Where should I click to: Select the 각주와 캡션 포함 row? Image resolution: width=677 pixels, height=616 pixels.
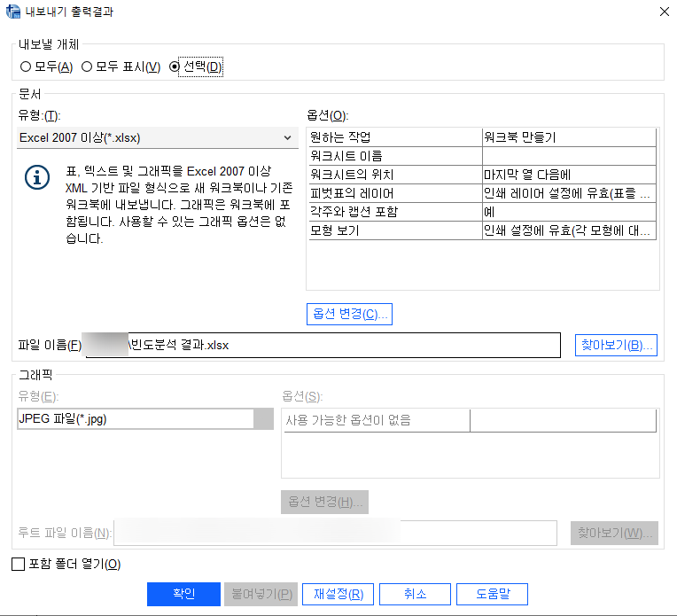coord(483,212)
